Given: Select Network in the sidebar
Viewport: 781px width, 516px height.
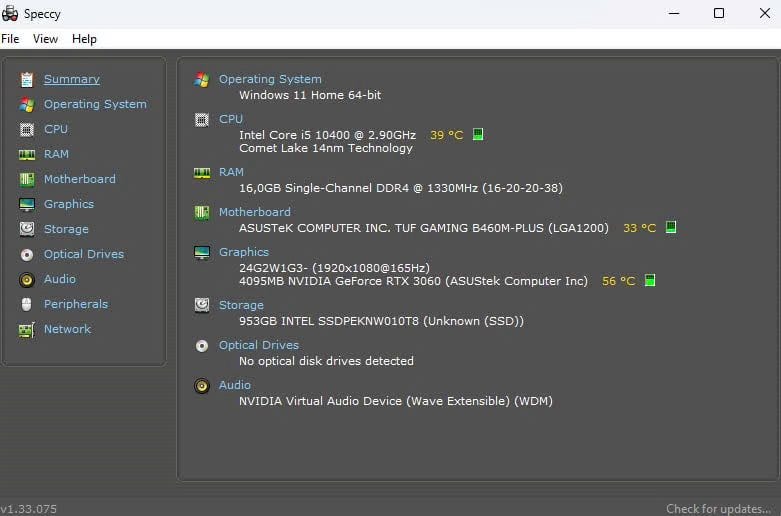Looking at the screenshot, I should tap(67, 329).
